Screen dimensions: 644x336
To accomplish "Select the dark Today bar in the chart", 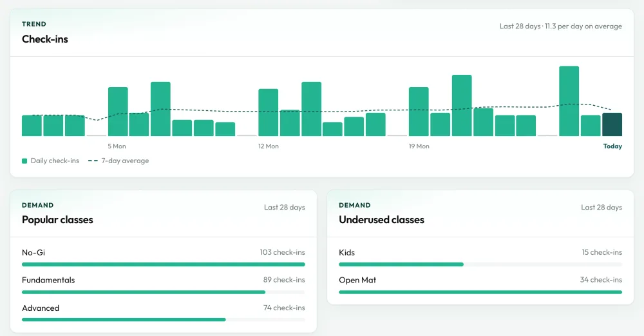I will pos(612,124).
